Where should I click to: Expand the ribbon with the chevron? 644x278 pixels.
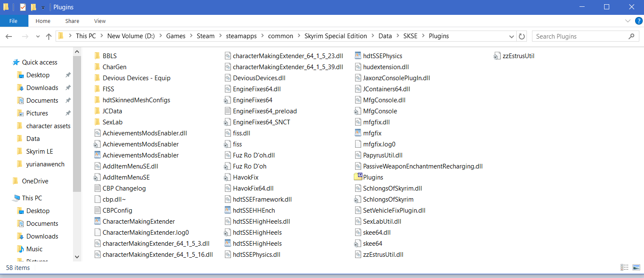pos(628,21)
